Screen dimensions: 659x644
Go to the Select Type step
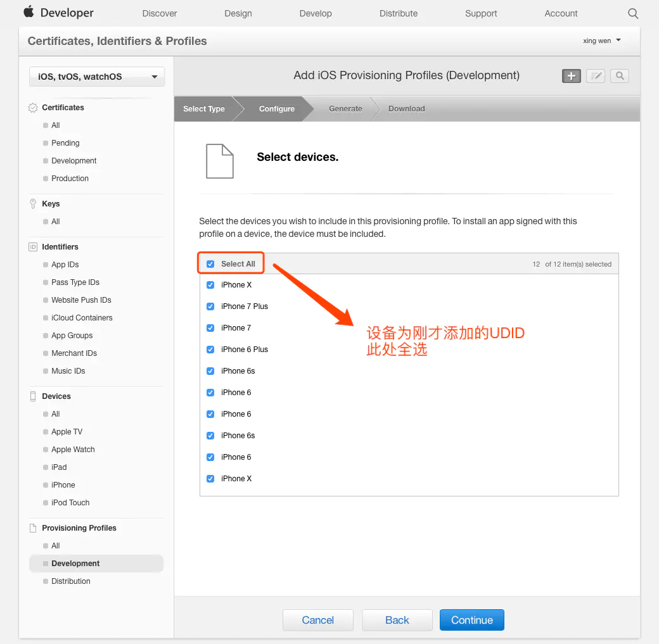click(x=204, y=109)
